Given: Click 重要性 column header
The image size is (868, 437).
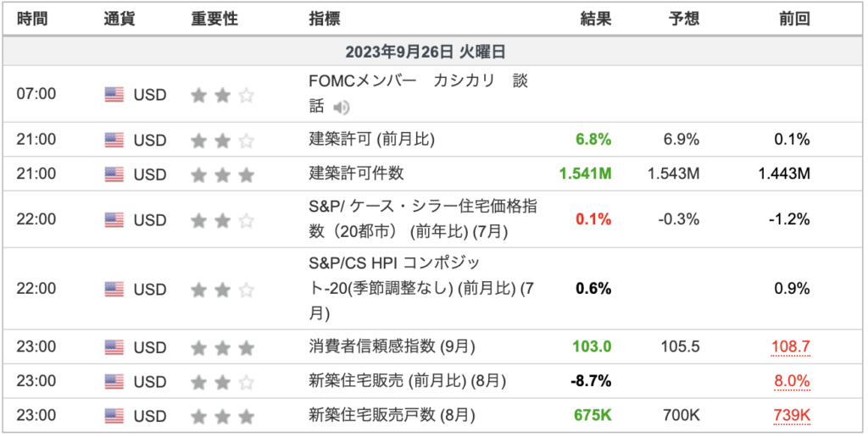Looking at the screenshot, I should (214, 19).
